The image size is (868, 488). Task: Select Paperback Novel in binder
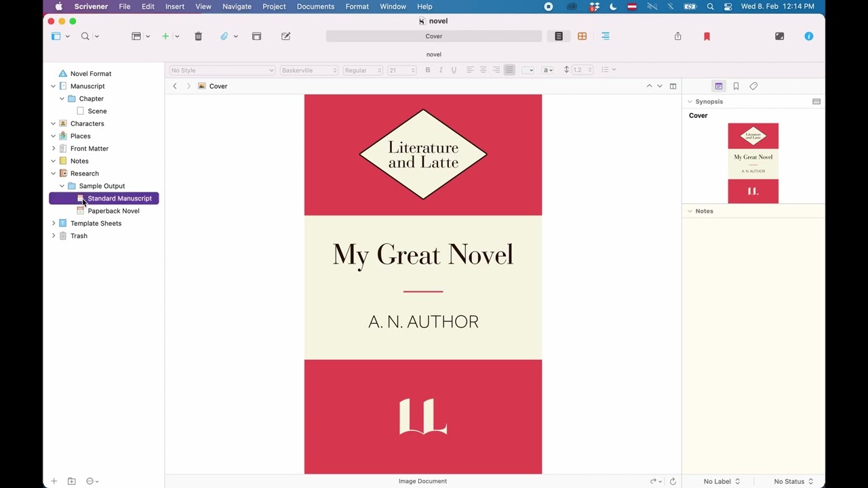pyautogui.click(x=113, y=211)
